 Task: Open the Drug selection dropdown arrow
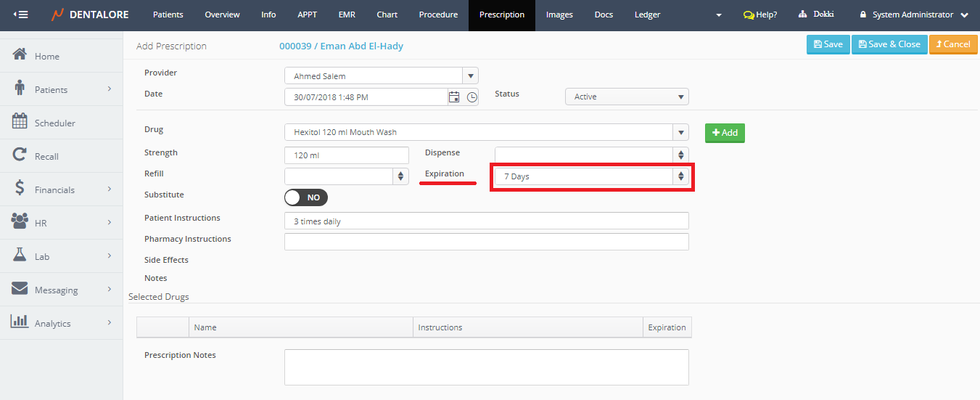[680, 132]
